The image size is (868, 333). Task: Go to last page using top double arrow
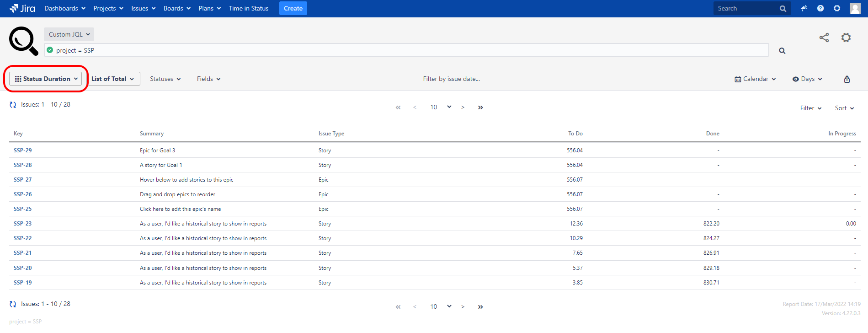(480, 107)
